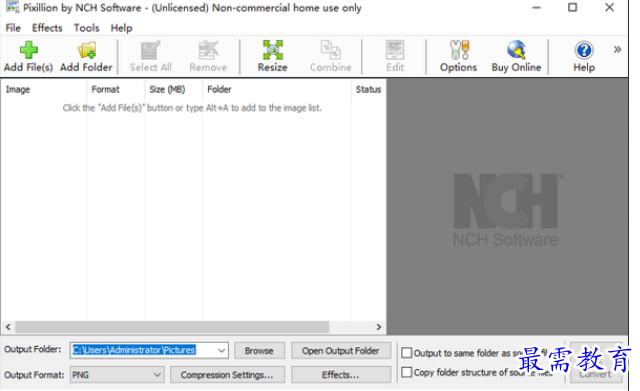The width and height of the screenshot is (640, 391).
Task: Click the Add File(s) green plus icon
Action: [x=29, y=50]
